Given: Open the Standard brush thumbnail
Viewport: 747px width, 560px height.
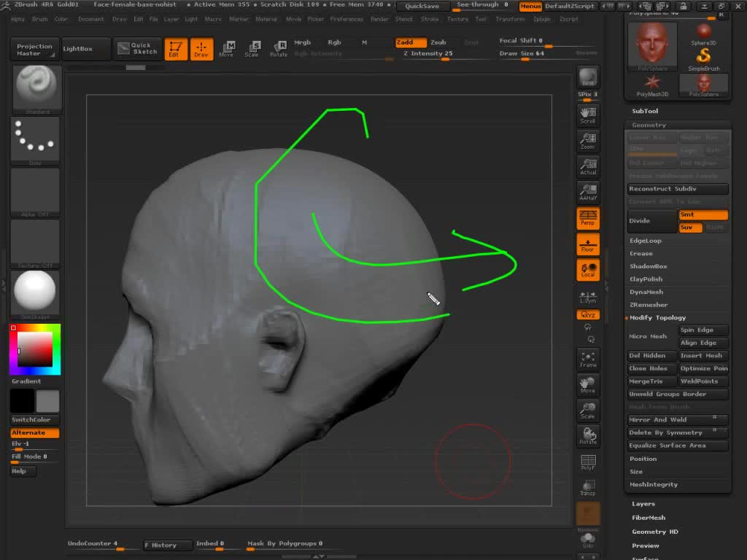Looking at the screenshot, I should (x=37, y=90).
